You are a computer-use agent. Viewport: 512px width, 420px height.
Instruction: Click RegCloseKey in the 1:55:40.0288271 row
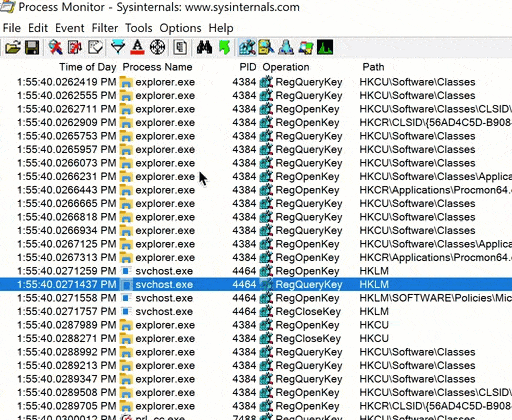tap(308, 338)
